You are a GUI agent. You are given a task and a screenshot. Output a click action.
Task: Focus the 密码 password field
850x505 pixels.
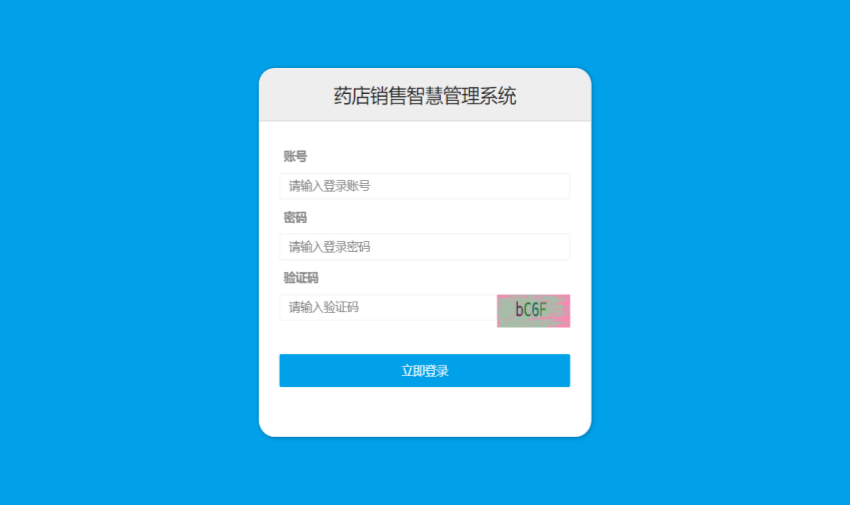tap(424, 247)
